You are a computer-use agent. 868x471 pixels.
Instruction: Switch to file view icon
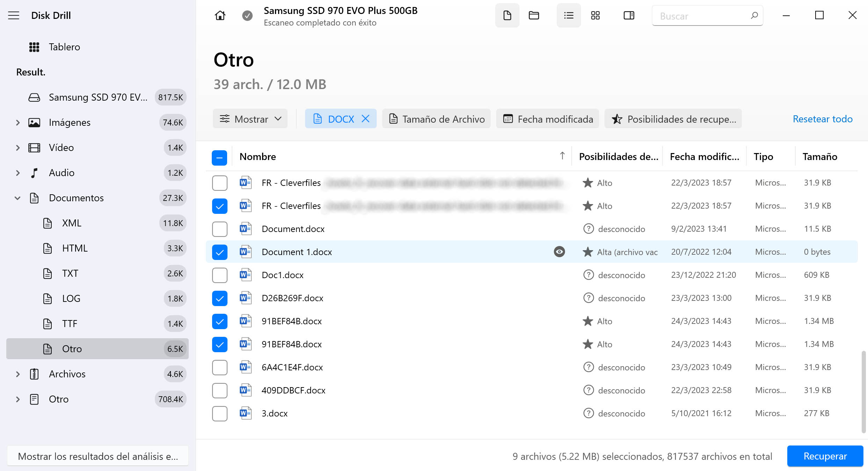point(507,15)
